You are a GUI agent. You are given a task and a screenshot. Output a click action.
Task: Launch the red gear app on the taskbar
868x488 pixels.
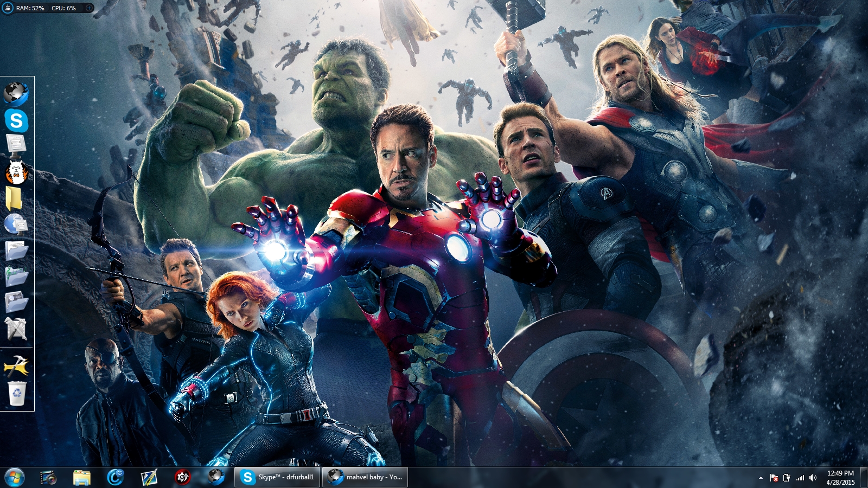pos(182,477)
